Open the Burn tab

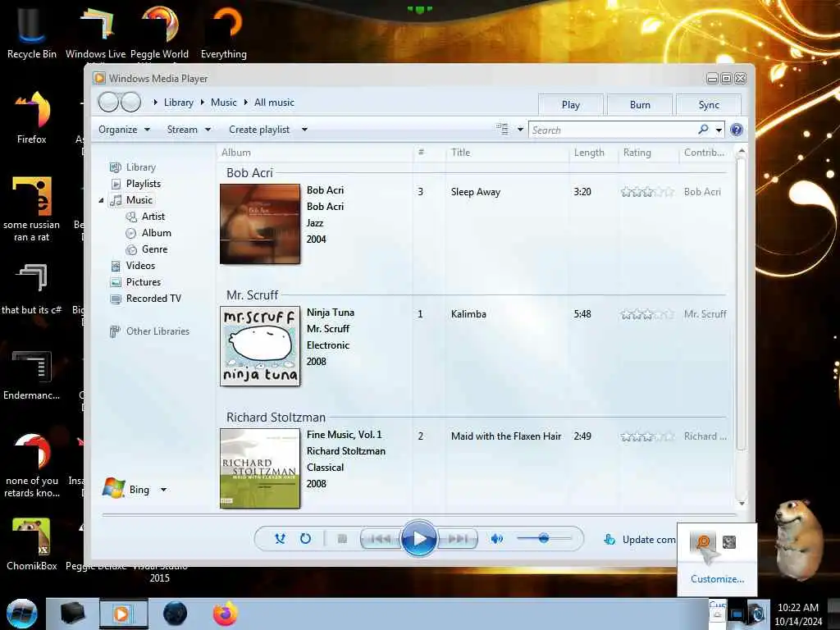(x=640, y=105)
